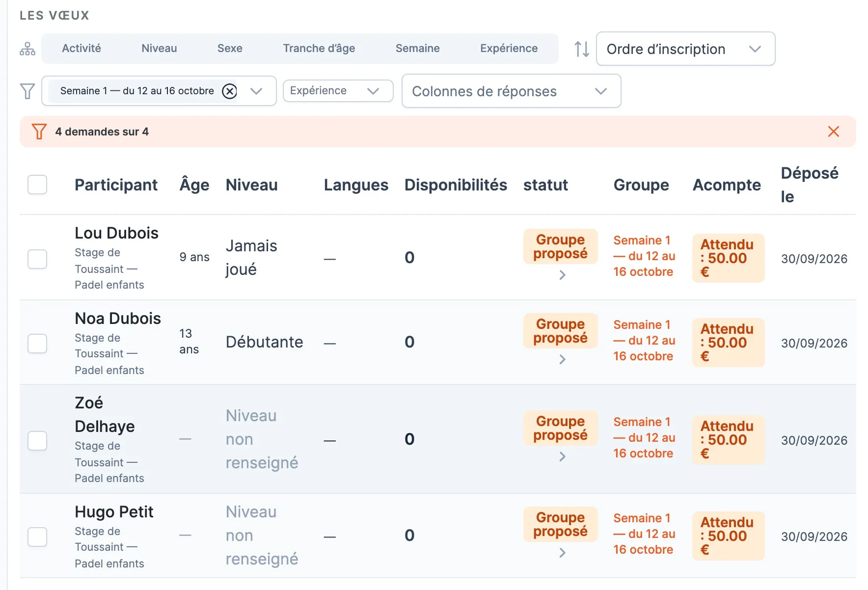This screenshot has width=868, height=590.
Task: Group by Semaine
Action: (418, 48)
